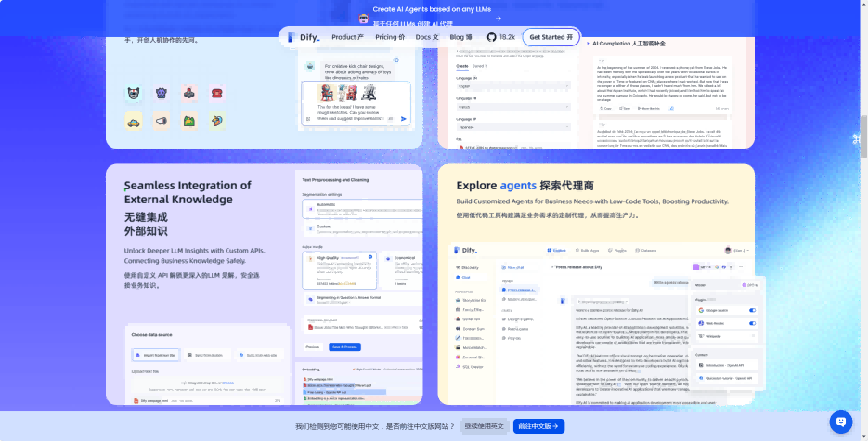
Task: Open the user profile dropdown in agent preview
Action: pyautogui.click(x=740, y=250)
